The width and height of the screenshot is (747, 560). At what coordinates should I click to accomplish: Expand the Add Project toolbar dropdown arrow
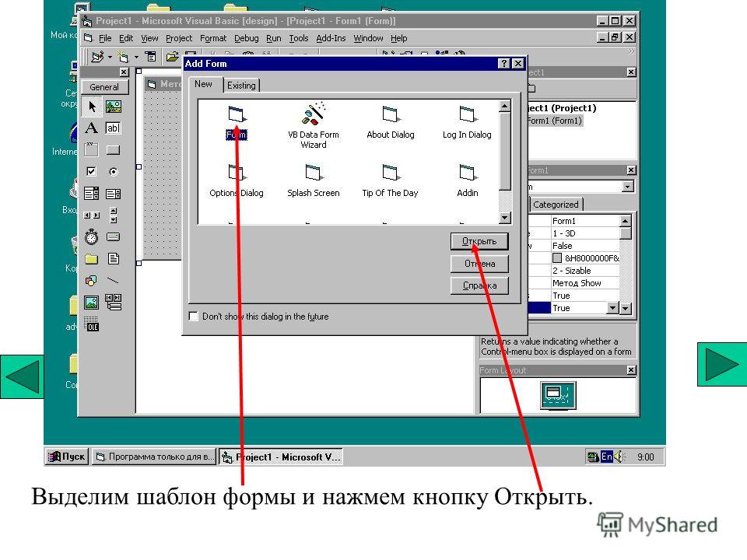[x=110, y=57]
